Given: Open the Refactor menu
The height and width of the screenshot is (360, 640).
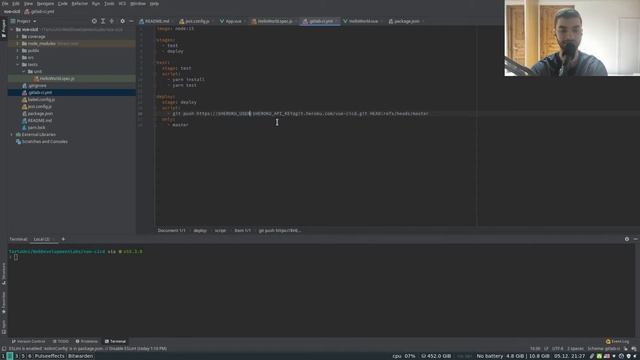Looking at the screenshot, I should click(x=80, y=3).
